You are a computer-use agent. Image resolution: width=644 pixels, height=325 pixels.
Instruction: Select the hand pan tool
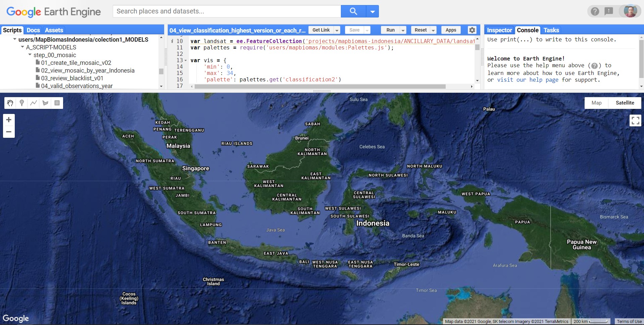10,103
